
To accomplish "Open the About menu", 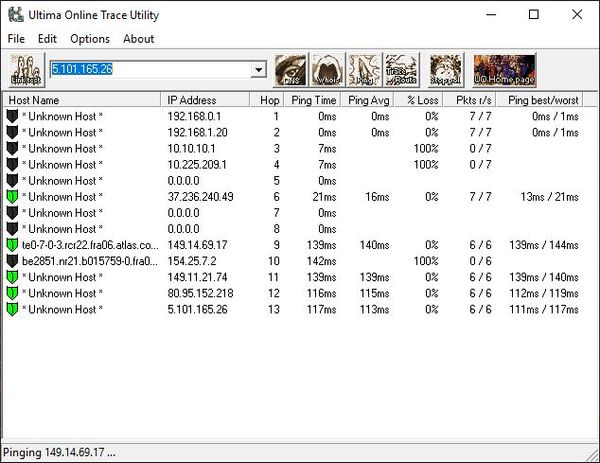I will 139,39.
